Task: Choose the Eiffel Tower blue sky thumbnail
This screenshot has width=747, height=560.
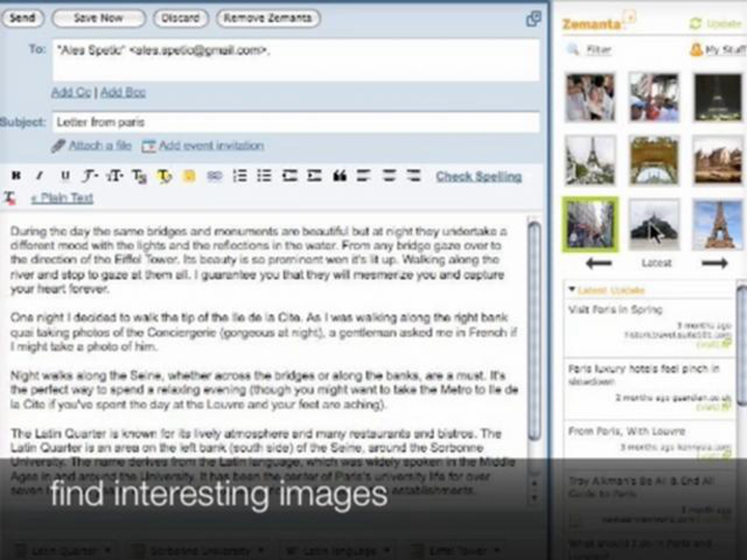Action: (718, 225)
